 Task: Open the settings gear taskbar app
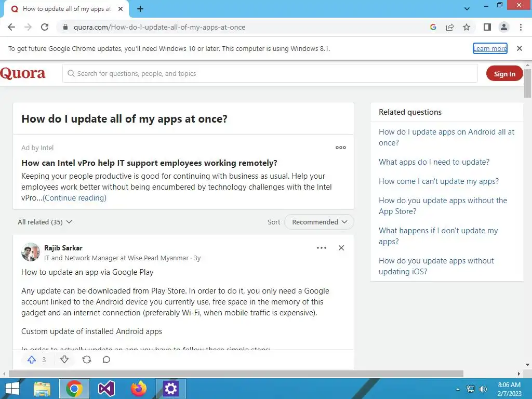pyautogui.click(x=170, y=389)
